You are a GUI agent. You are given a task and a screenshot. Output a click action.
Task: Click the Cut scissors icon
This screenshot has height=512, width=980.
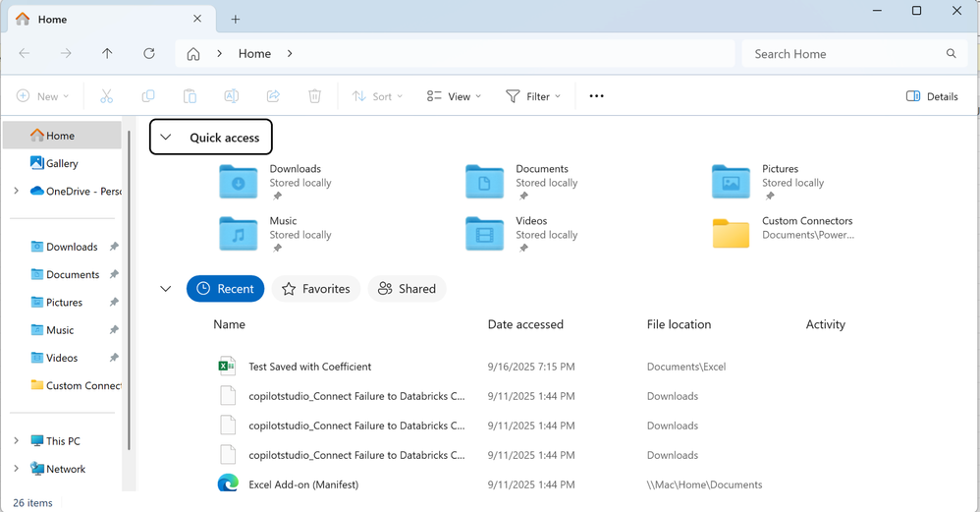[106, 96]
